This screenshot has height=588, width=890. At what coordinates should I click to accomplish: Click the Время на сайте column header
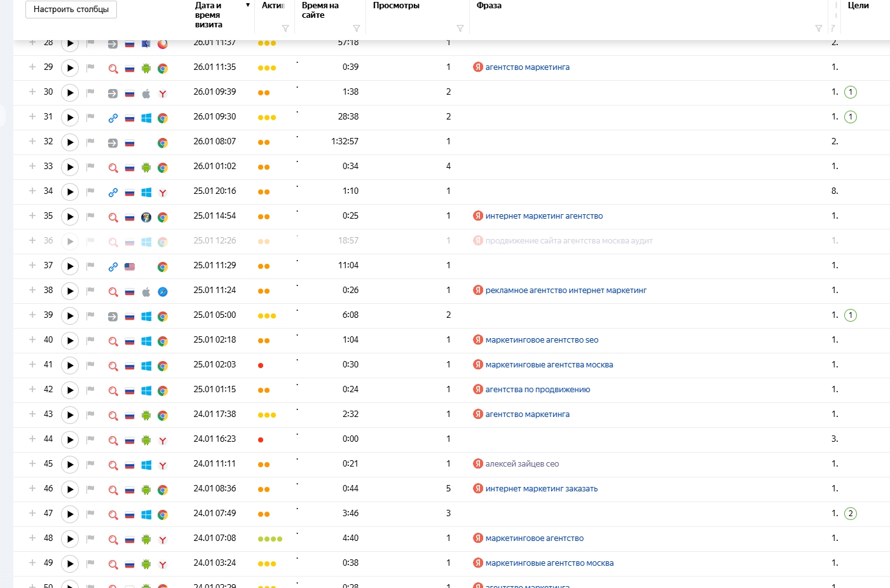320,10
